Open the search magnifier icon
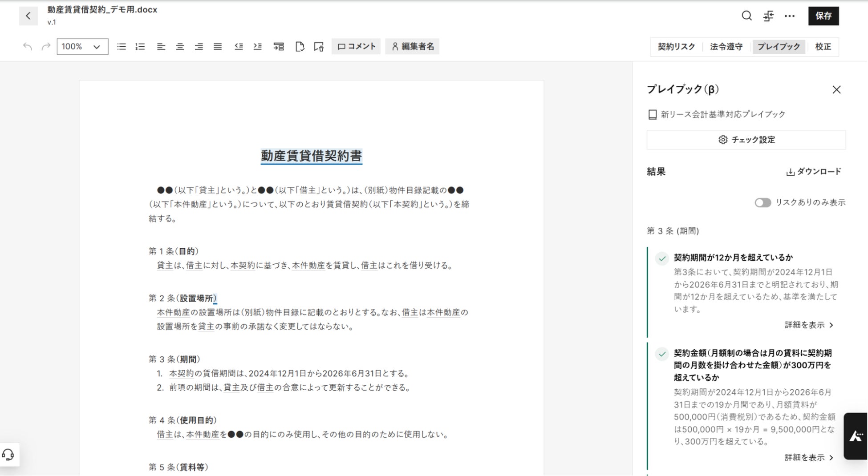 click(x=746, y=16)
